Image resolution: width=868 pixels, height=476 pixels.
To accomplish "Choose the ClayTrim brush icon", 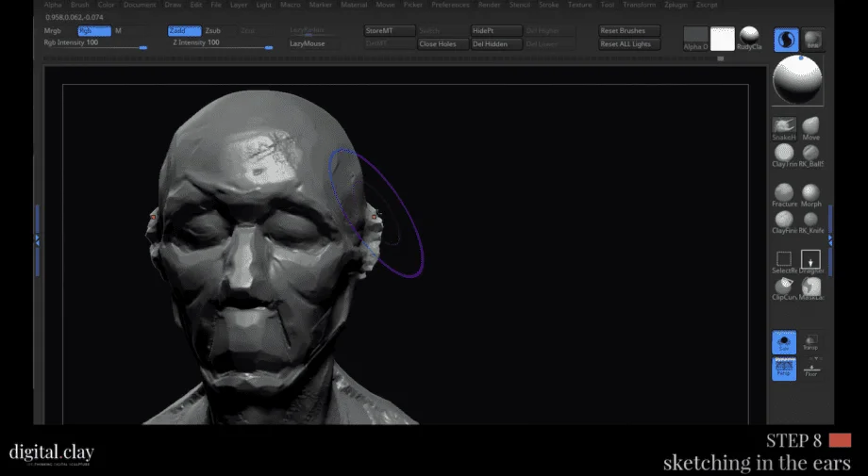I will tap(783, 152).
